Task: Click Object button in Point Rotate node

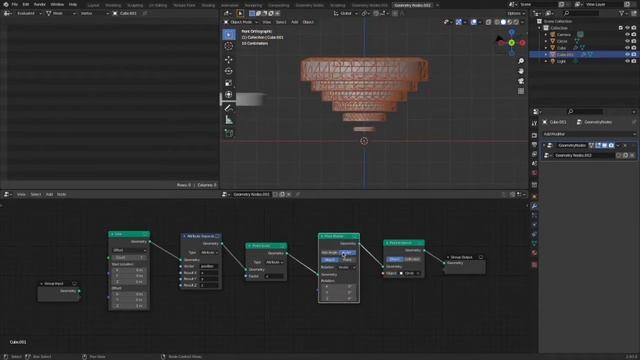Action: [x=330, y=260]
